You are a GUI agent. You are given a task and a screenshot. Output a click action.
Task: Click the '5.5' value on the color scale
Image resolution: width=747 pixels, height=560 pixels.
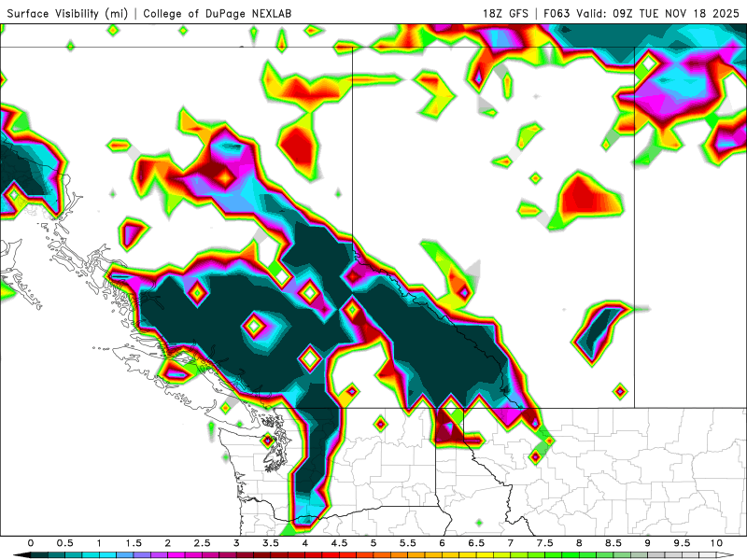point(408,543)
